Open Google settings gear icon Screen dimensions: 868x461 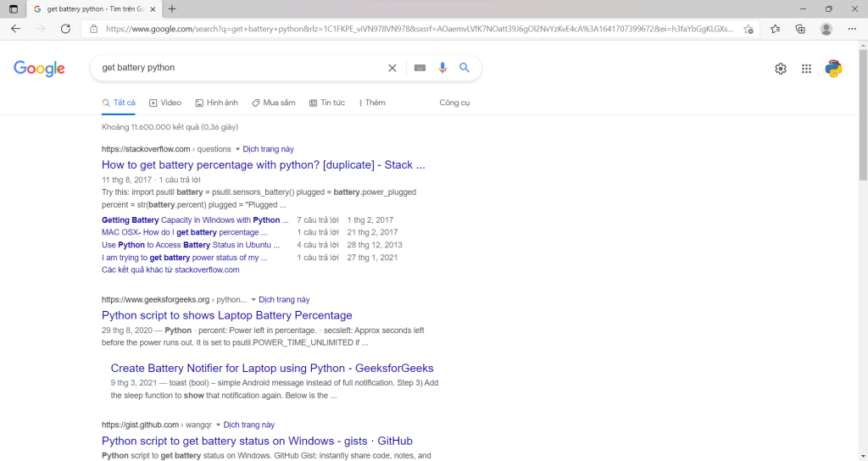[x=781, y=69]
